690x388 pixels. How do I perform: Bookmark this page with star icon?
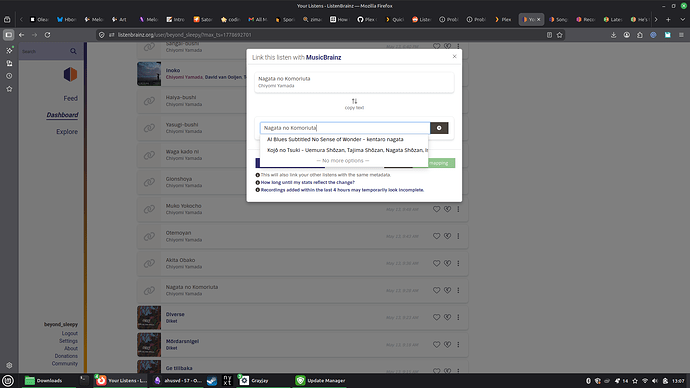click(x=560, y=35)
